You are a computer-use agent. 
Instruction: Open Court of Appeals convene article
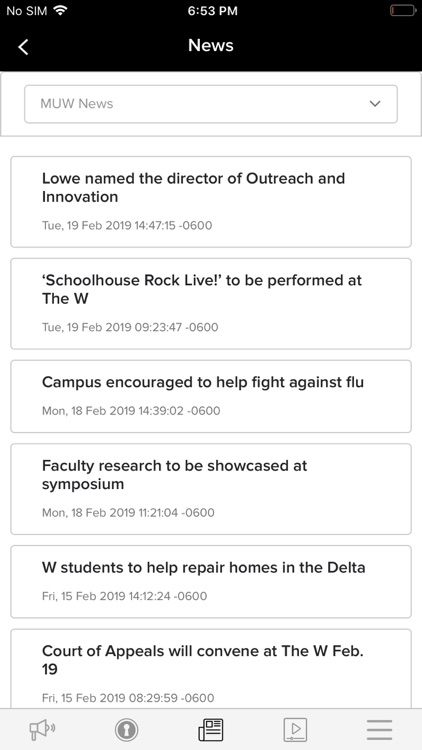pyautogui.click(x=211, y=669)
